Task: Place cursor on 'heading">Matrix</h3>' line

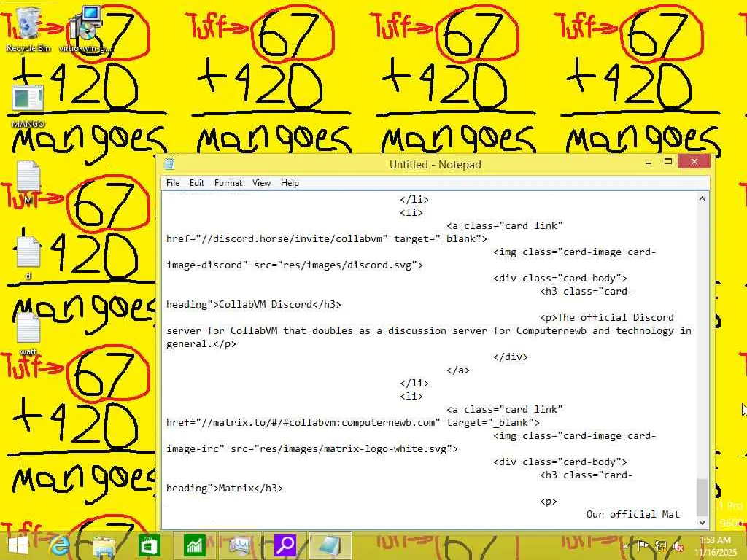Action: click(225, 488)
